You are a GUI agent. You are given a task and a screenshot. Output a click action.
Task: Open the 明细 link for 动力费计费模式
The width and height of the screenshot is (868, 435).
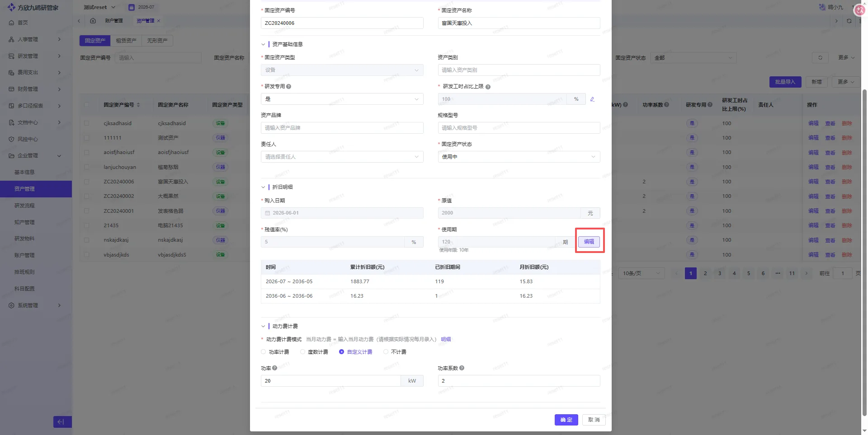coord(446,339)
